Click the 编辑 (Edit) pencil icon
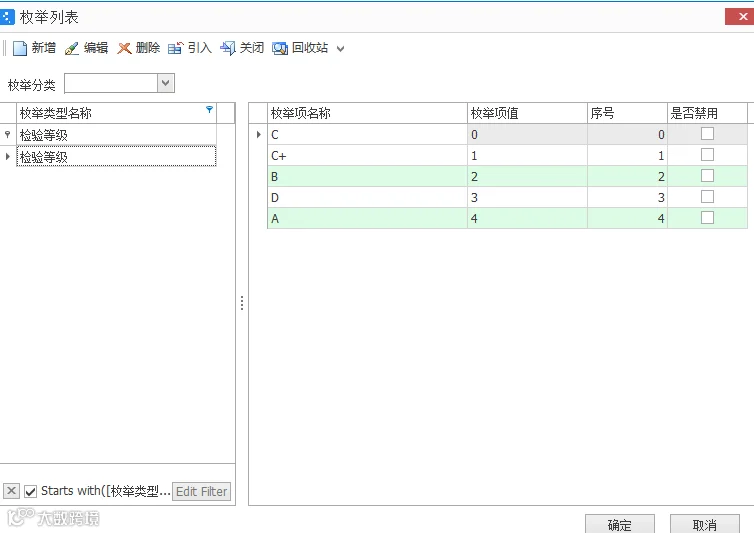The height and width of the screenshot is (533, 754). [72, 48]
